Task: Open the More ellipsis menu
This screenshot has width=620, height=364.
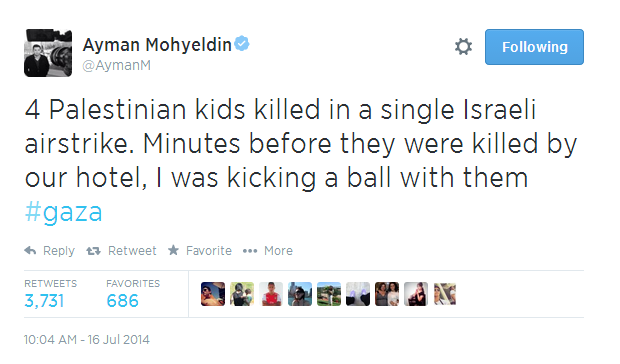Action: [250, 251]
